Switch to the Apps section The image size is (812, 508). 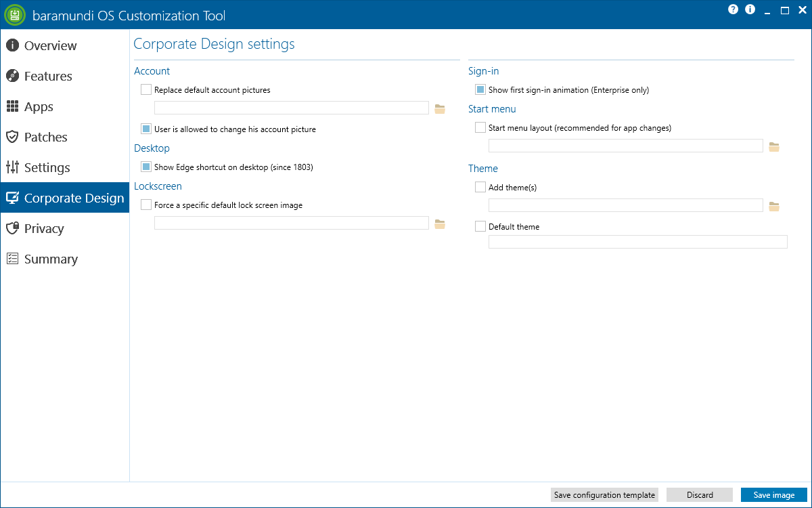tap(39, 107)
